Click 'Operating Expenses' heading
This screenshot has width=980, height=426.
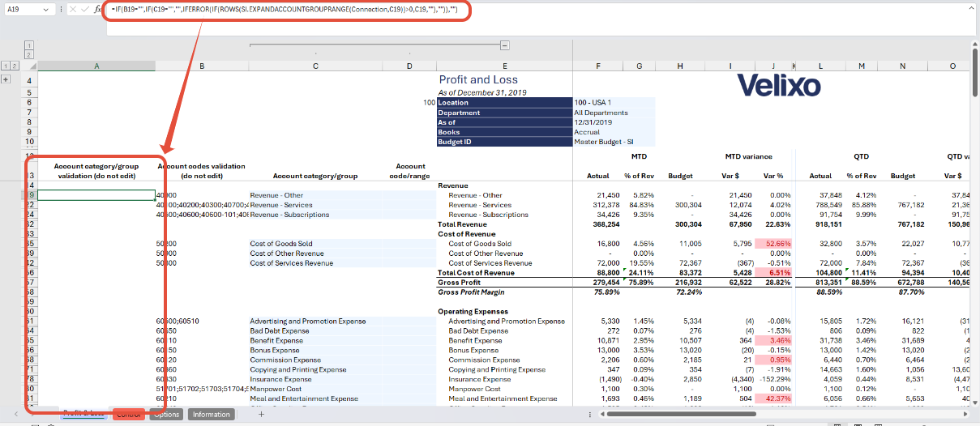(x=473, y=311)
